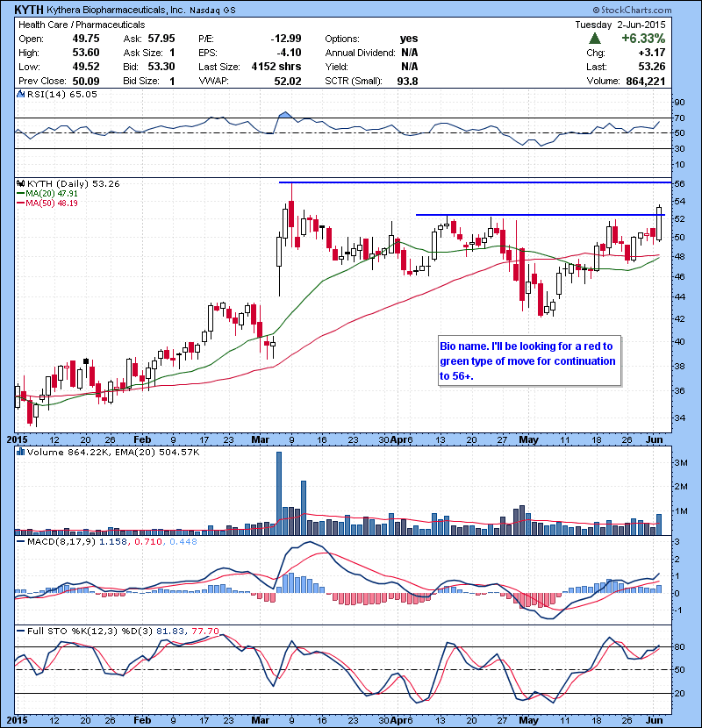Click the Annual Dividend N/A value
The height and width of the screenshot is (728, 702).
click(x=409, y=53)
